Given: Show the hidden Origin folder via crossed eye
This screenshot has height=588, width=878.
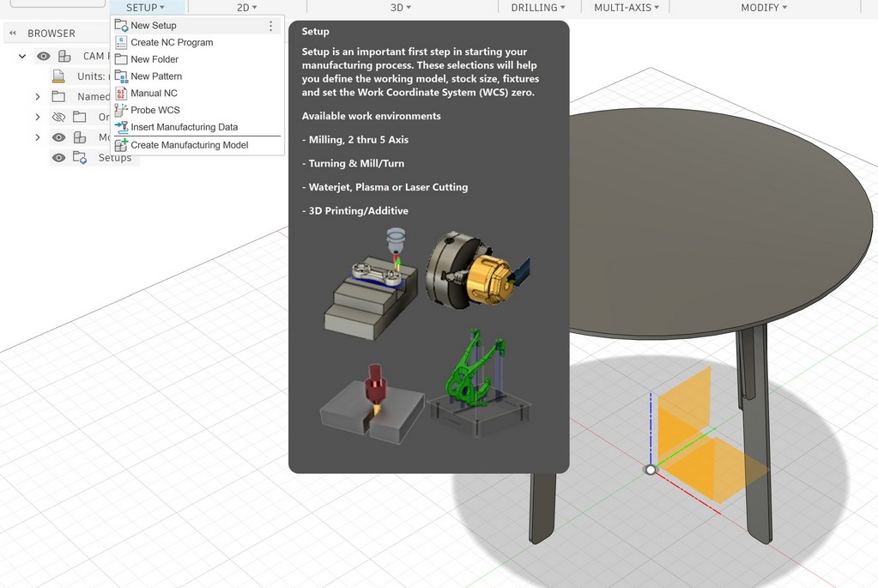Looking at the screenshot, I should [x=58, y=117].
